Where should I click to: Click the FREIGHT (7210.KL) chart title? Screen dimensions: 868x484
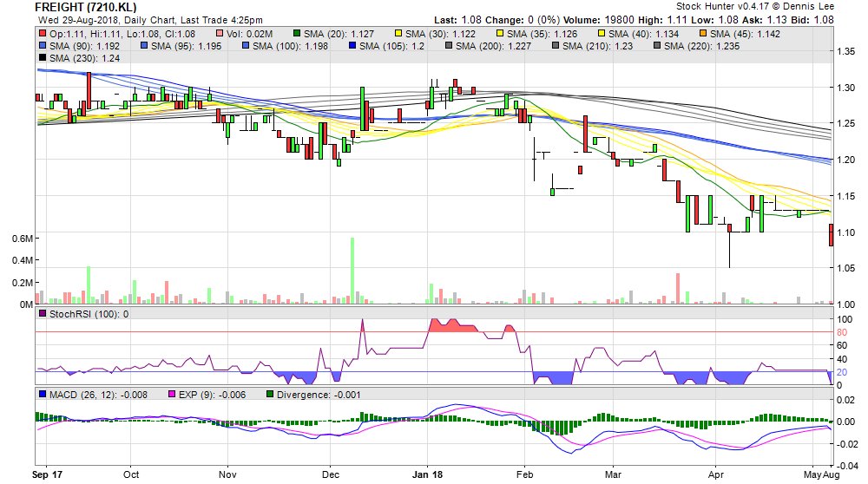click(x=85, y=7)
